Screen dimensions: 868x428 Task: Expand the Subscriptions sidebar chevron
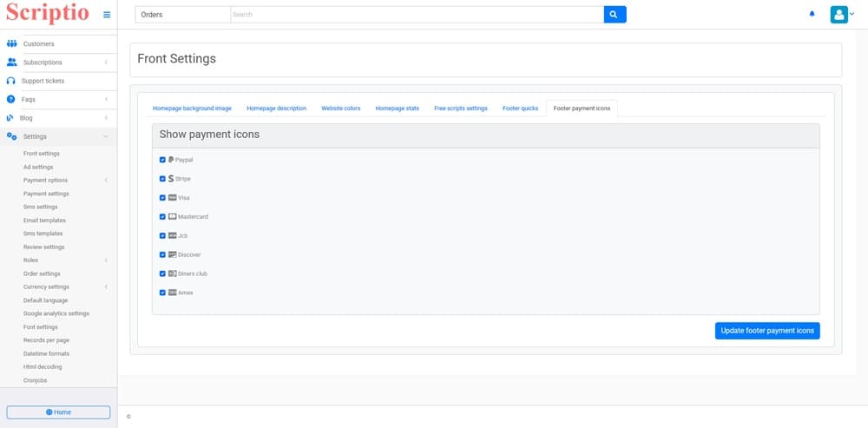point(106,63)
